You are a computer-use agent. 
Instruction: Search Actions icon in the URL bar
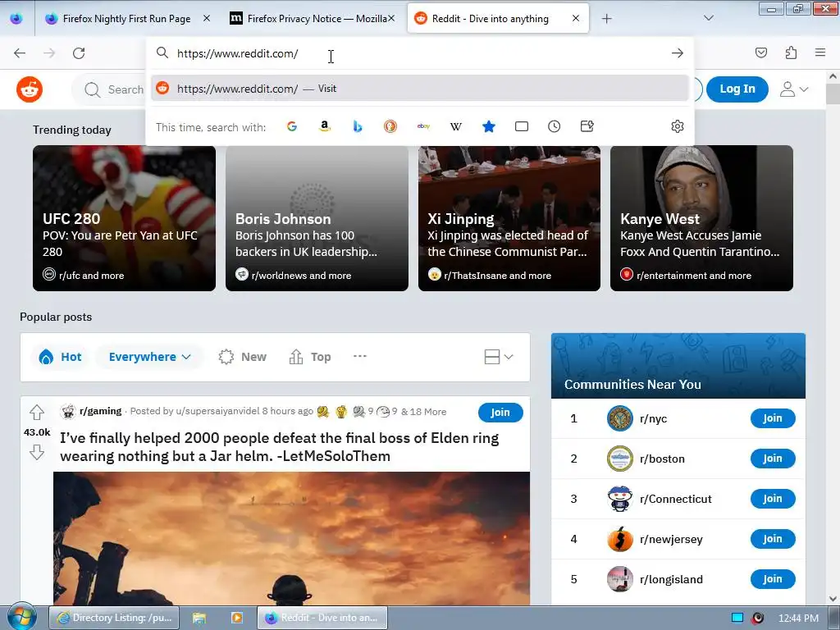[x=587, y=126]
